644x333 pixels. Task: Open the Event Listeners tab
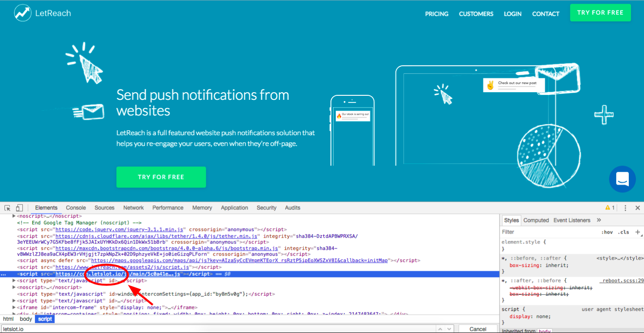click(572, 220)
